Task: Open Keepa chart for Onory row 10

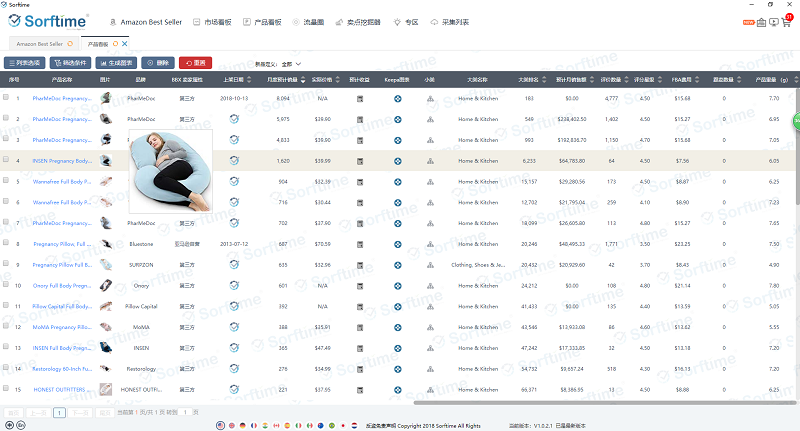Action: coord(397,286)
